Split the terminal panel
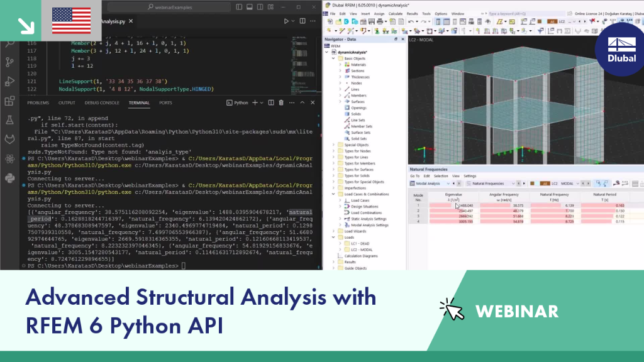Image resolution: width=644 pixels, height=362 pixels. [271, 102]
